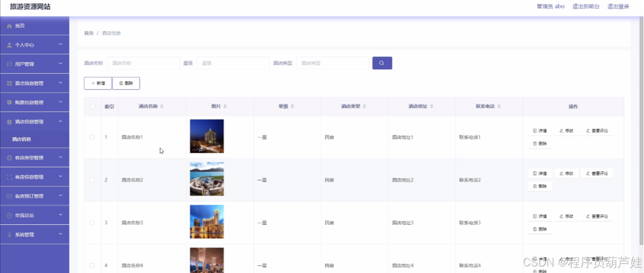The height and width of the screenshot is (273, 644).
Task: Expand 景点信息管理 with its chevron
Action: [61, 83]
